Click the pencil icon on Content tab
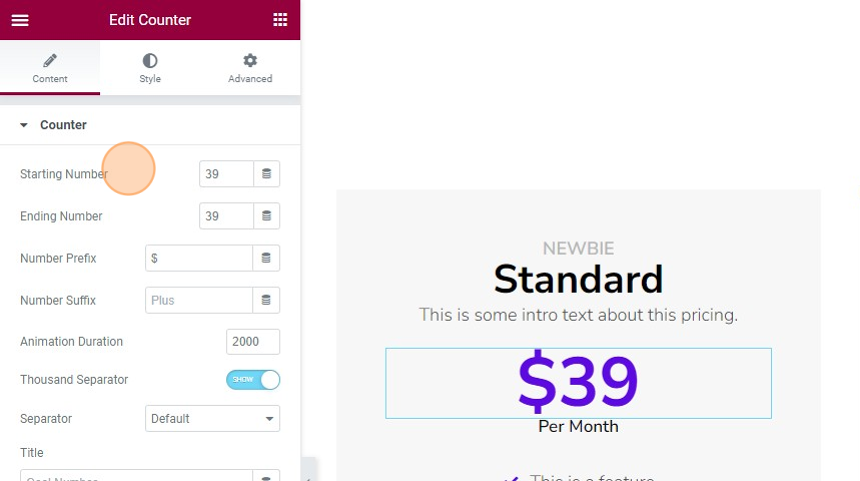This screenshot has height=481, width=860. (x=50, y=60)
